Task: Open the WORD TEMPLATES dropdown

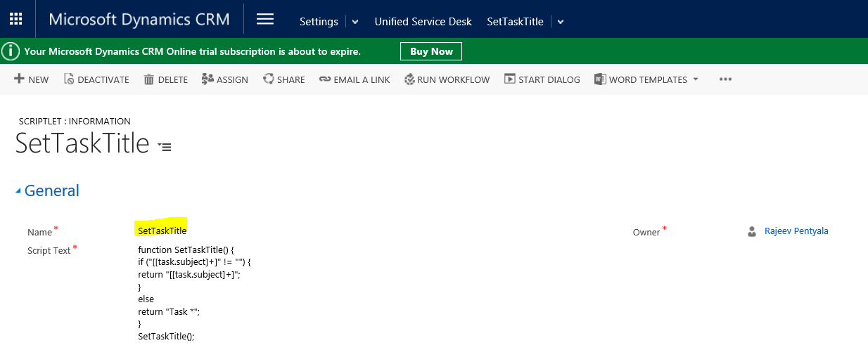Action: (x=696, y=79)
